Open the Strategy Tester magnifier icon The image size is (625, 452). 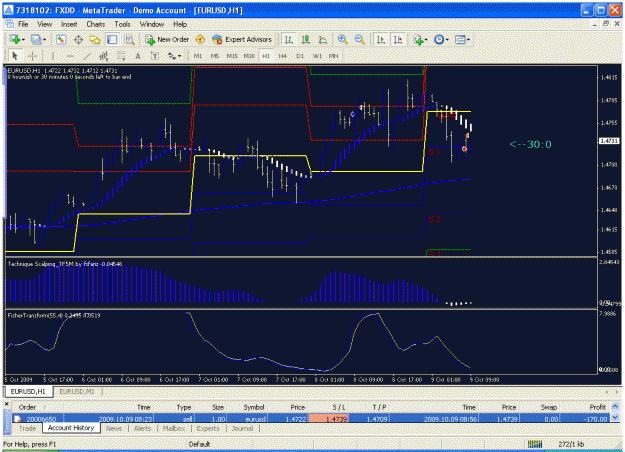pos(129,39)
